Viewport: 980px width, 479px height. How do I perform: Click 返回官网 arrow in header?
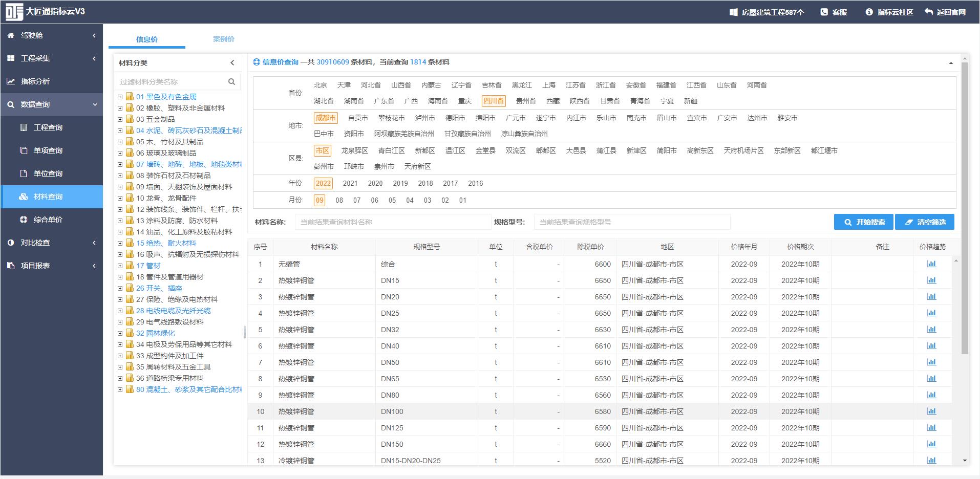click(929, 12)
